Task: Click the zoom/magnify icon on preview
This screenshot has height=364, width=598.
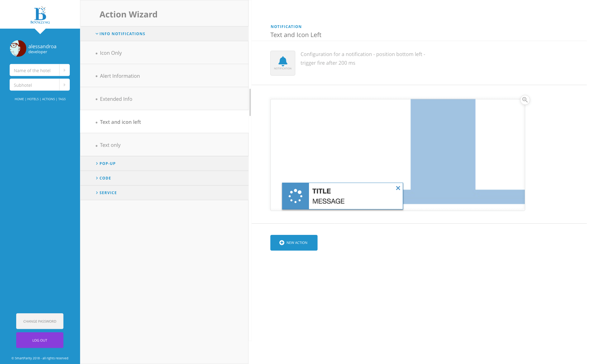Action: pyautogui.click(x=524, y=100)
